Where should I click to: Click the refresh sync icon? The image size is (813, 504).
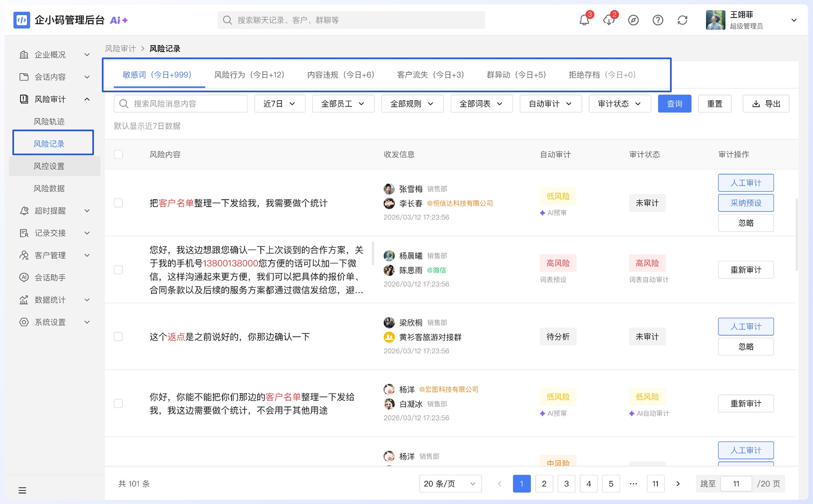(x=682, y=20)
